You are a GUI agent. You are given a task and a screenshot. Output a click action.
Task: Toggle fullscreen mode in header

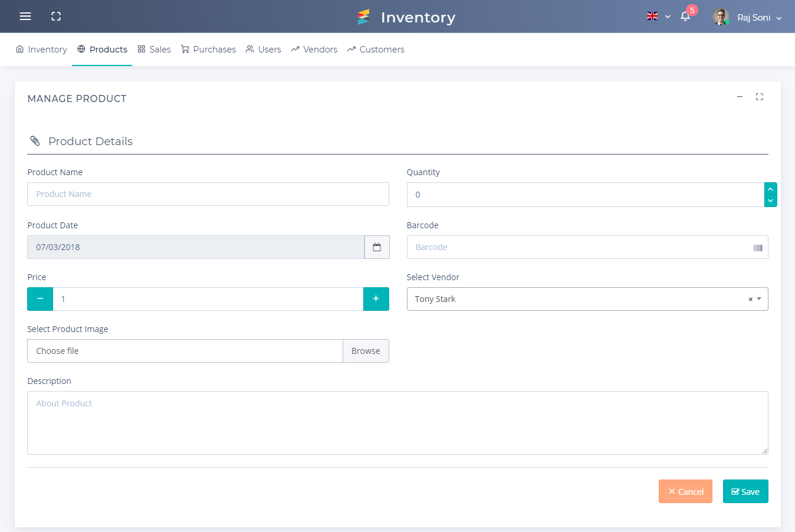pyautogui.click(x=56, y=17)
